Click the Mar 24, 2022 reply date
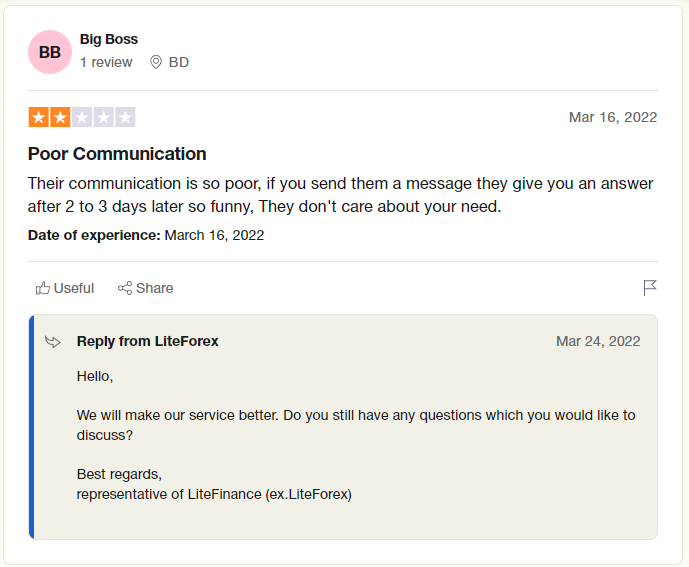 [598, 342]
